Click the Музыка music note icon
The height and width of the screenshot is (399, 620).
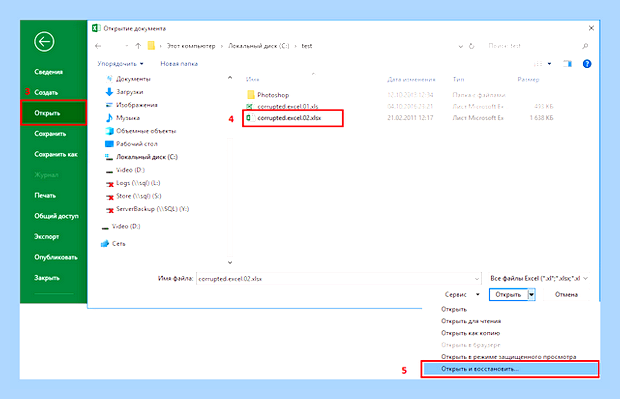point(109,118)
